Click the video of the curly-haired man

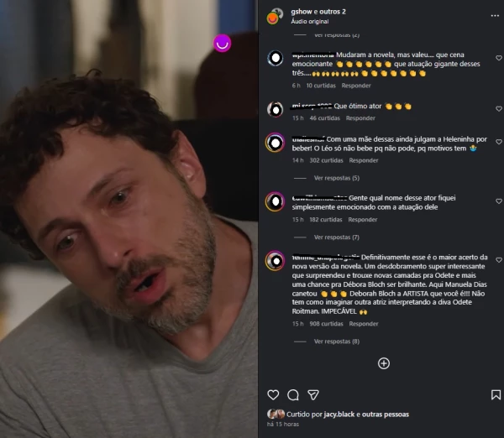pyautogui.click(x=129, y=219)
